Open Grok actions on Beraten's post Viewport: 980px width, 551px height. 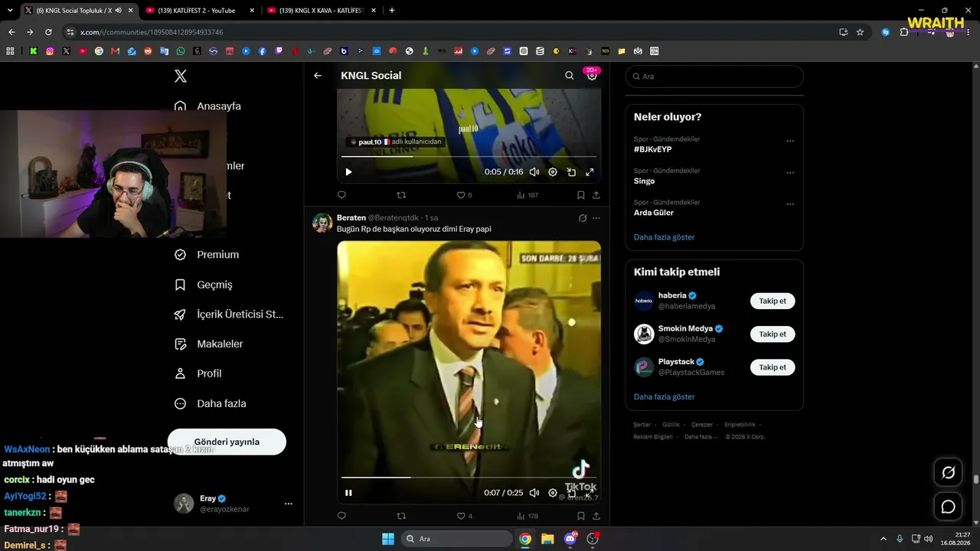pos(583,218)
